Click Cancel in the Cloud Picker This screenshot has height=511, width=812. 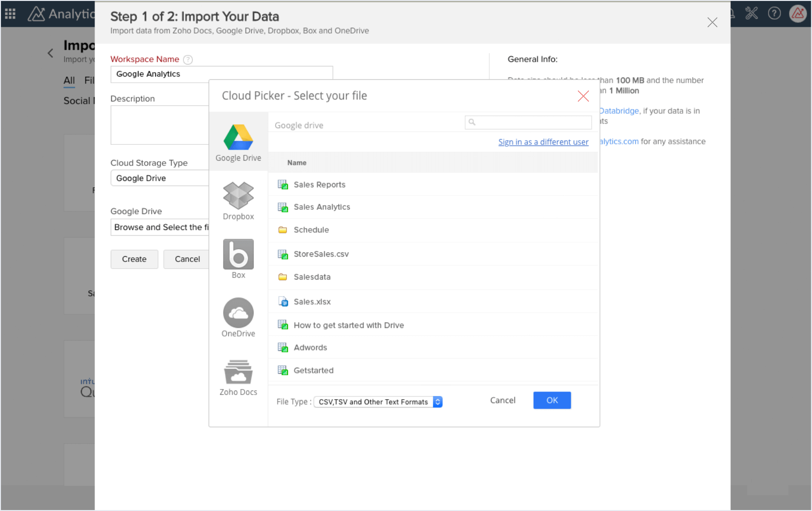[x=503, y=401]
